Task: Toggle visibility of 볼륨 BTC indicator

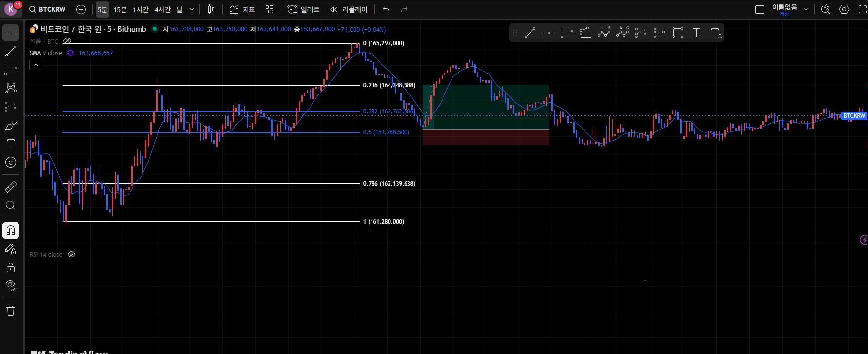Action: (67, 41)
